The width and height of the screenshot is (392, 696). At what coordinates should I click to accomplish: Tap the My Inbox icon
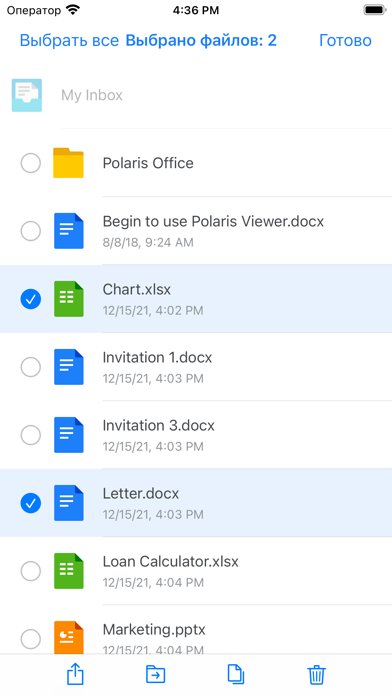tap(27, 95)
